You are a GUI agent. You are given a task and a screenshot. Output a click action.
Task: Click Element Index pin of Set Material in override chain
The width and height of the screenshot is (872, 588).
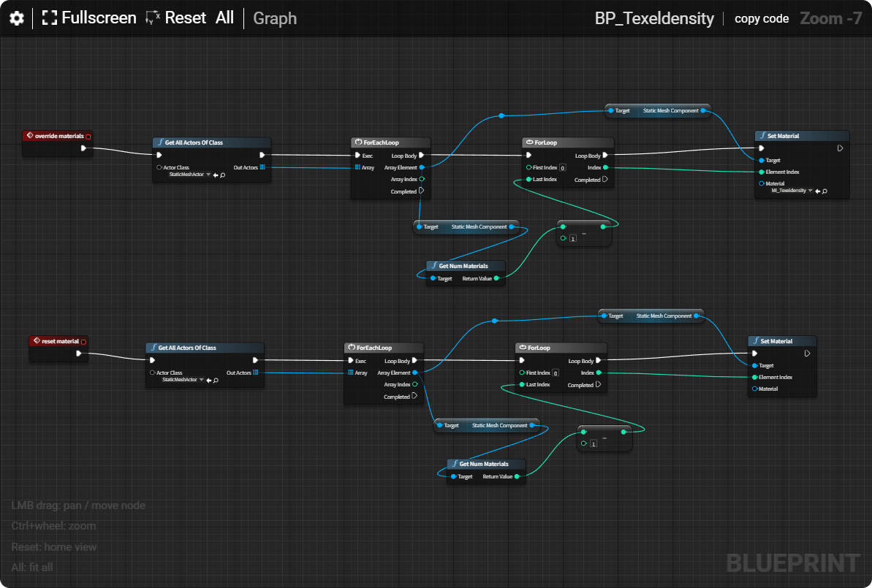pyautogui.click(x=762, y=172)
